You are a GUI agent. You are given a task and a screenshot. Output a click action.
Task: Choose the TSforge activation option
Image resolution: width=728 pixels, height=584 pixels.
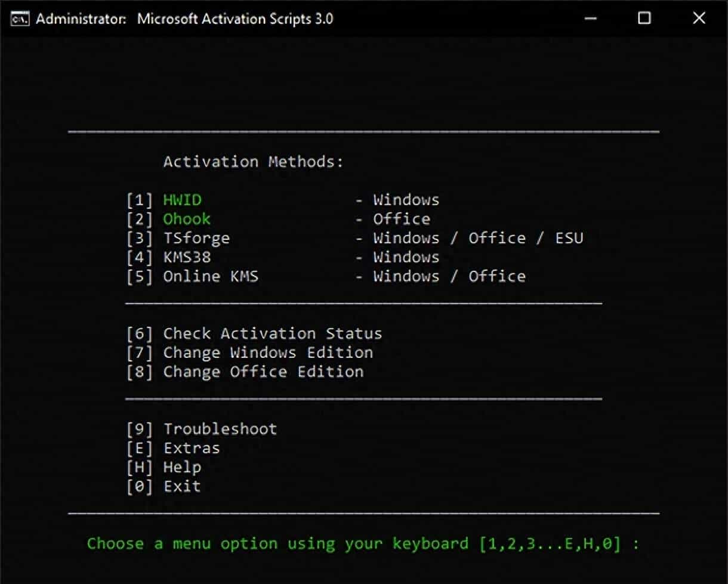pos(197,238)
